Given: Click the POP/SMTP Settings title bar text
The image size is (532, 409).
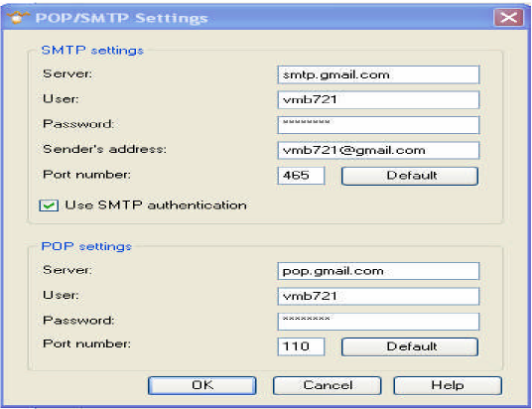Looking at the screenshot, I should point(121,18).
